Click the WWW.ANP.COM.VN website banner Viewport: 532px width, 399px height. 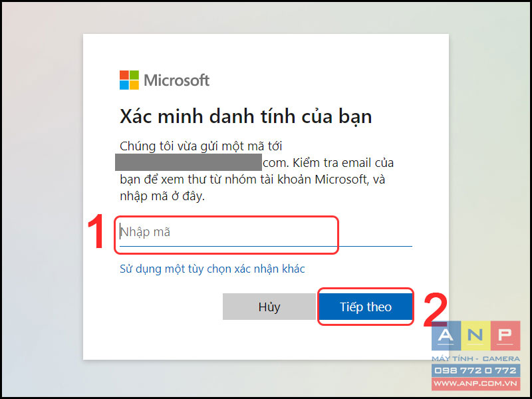coord(475,384)
